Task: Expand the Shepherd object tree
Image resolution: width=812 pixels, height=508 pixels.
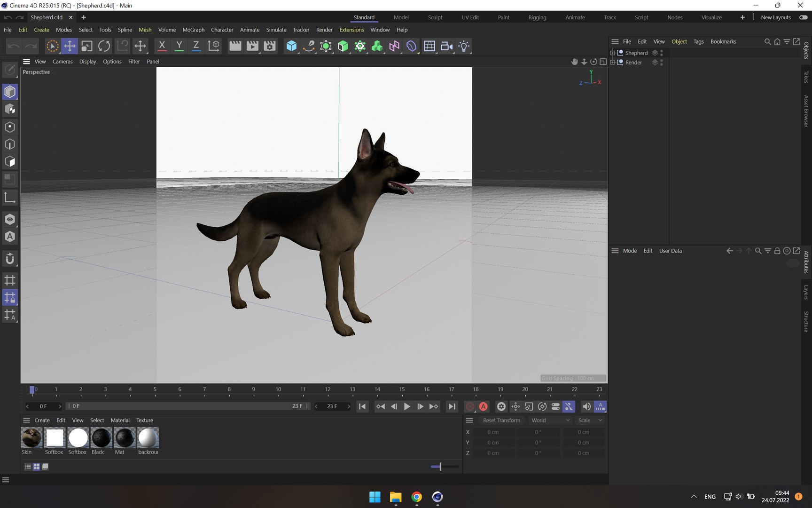Action: [x=612, y=53]
